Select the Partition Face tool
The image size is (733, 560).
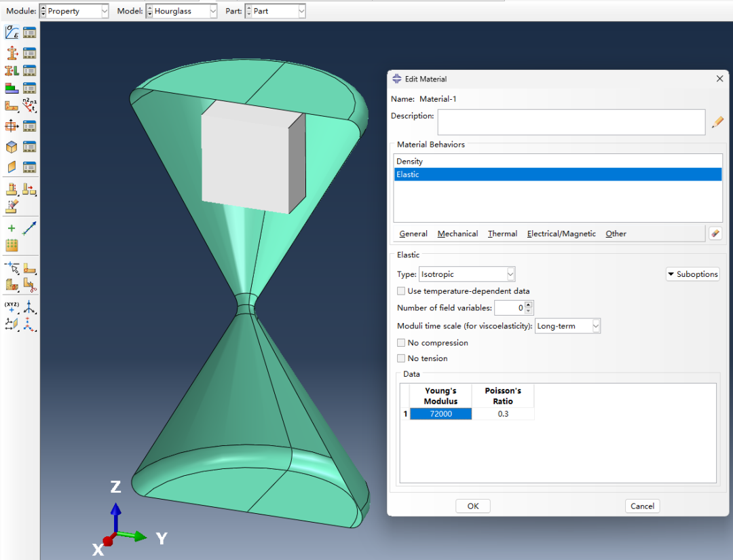pos(29,268)
